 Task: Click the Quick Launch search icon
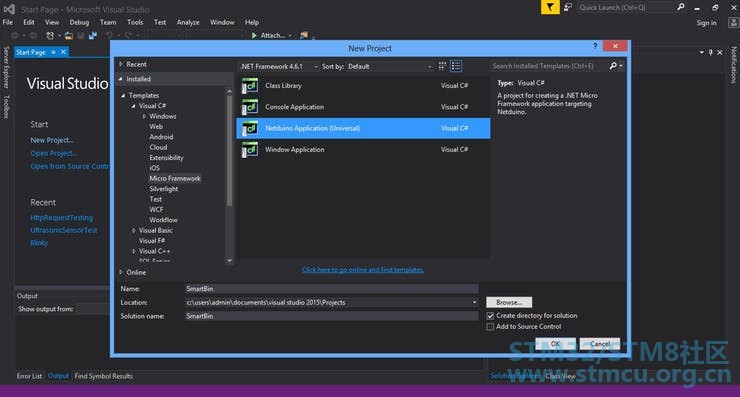pyautogui.click(x=681, y=7)
